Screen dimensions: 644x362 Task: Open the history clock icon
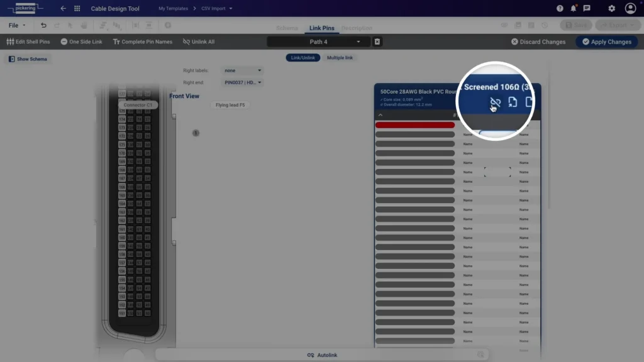coord(545,25)
